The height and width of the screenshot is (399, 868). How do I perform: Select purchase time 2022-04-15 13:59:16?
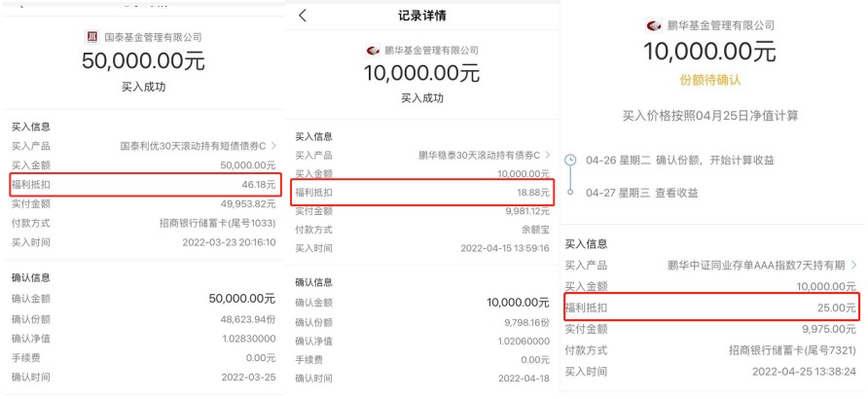[x=505, y=248]
